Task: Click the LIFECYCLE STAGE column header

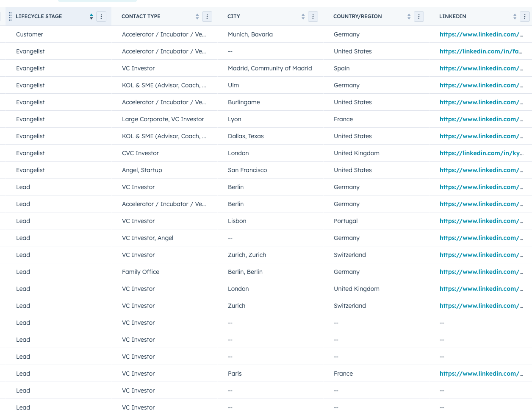Action: tap(39, 17)
